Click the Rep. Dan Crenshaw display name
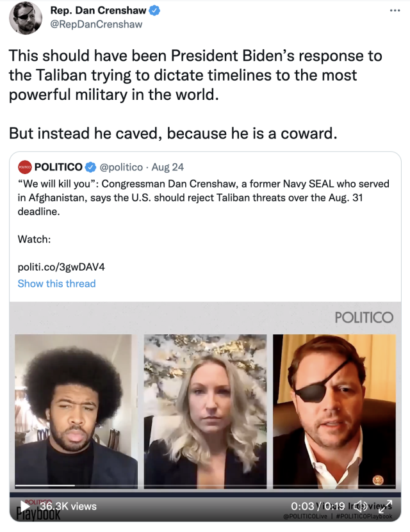Viewport: 410px width, 532px height. 99,10
